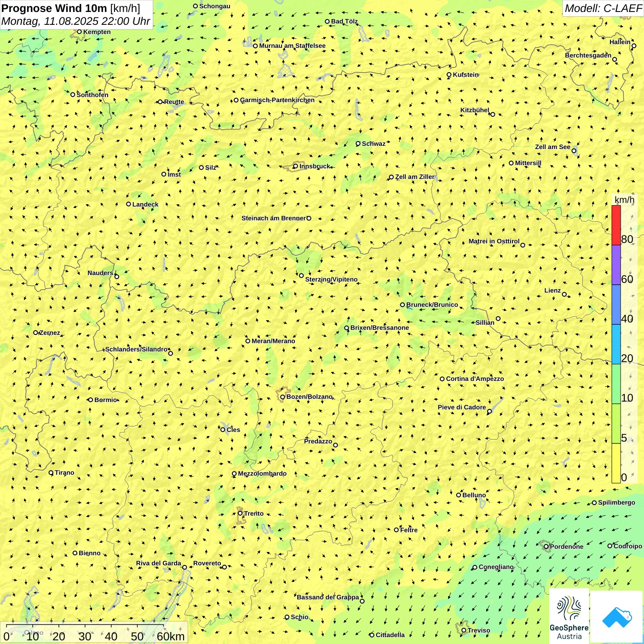Click the Trento city label
Screen dimensions: 644x644
point(254,513)
